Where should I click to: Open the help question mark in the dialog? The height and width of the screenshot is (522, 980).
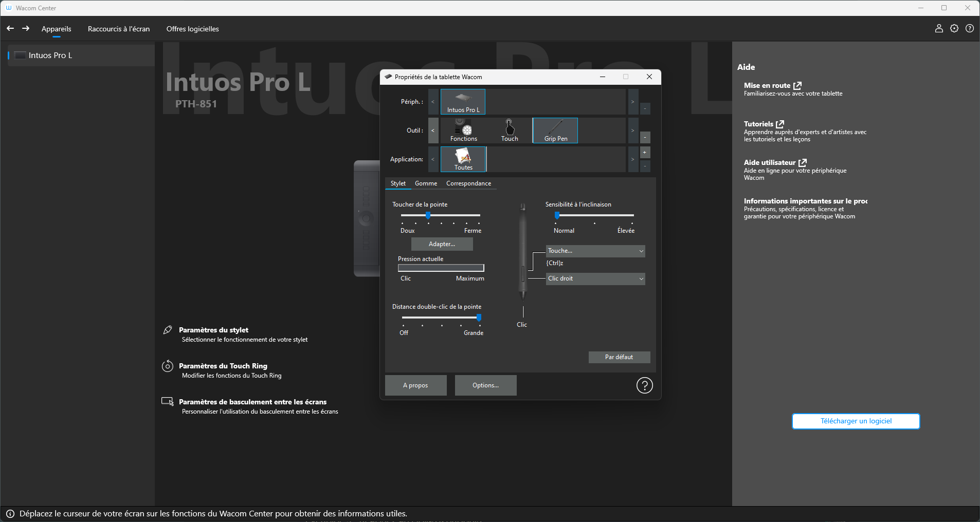coord(644,385)
